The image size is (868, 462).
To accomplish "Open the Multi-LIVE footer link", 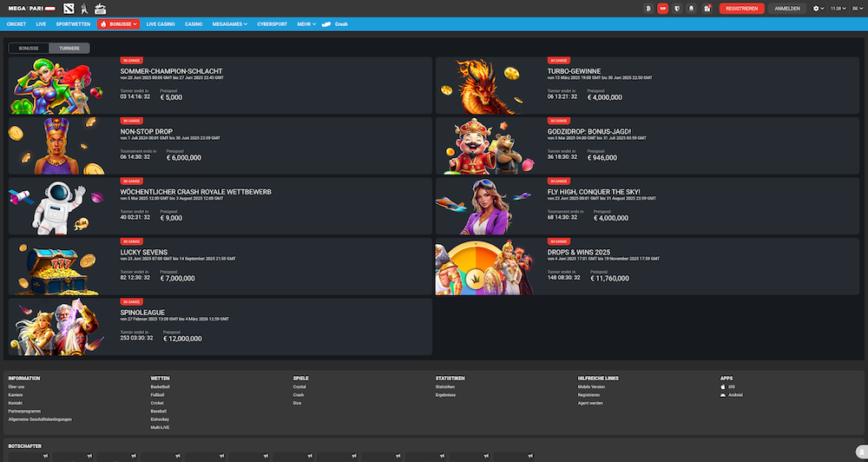I will click(160, 427).
